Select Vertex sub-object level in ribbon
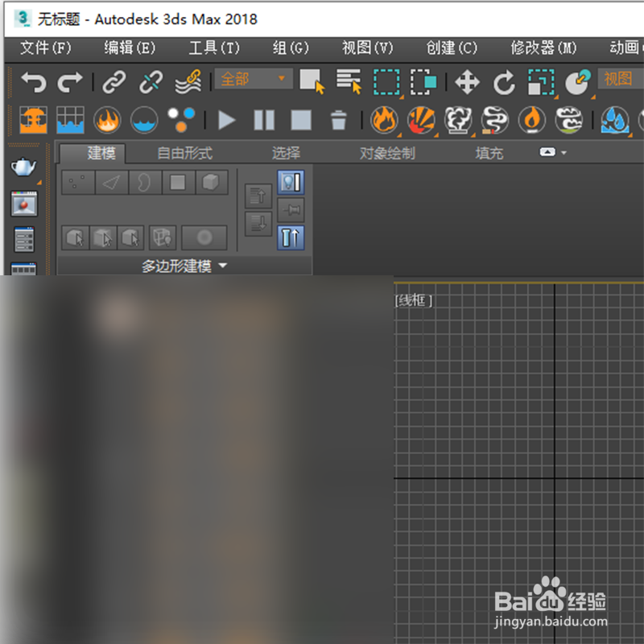 pos(78,182)
